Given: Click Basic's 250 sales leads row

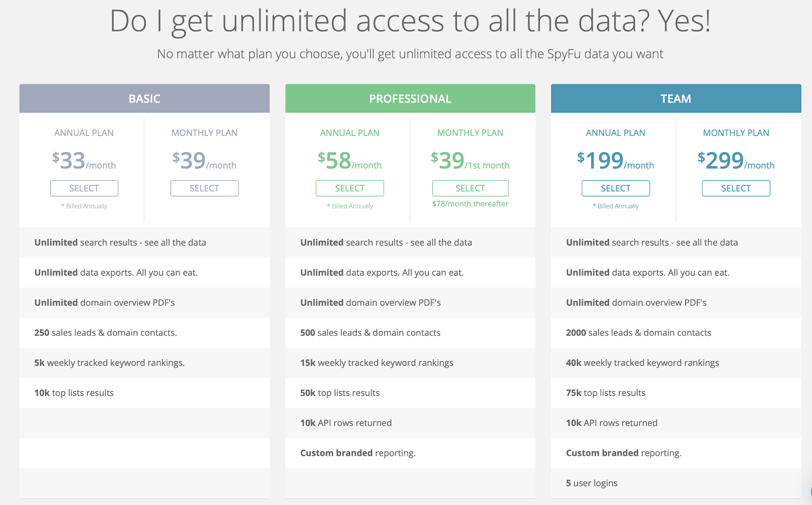Looking at the screenshot, I should click(x=106, y=333).
